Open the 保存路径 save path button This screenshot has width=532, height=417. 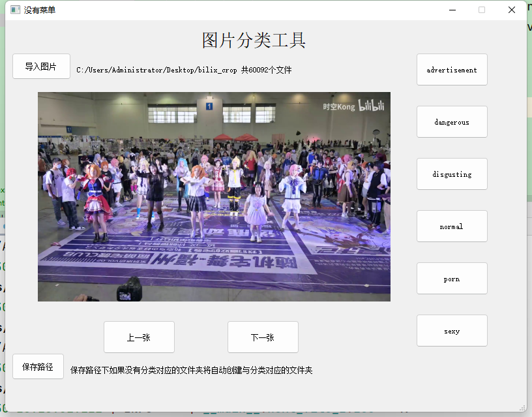click(38, 367)
